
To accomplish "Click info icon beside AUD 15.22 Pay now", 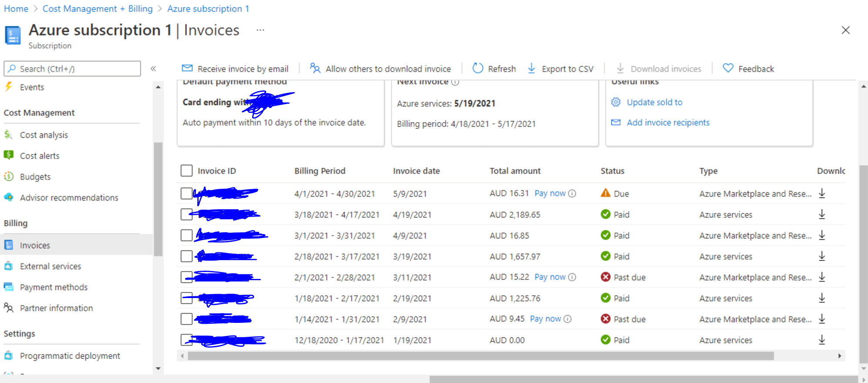I will click(572, 277).
